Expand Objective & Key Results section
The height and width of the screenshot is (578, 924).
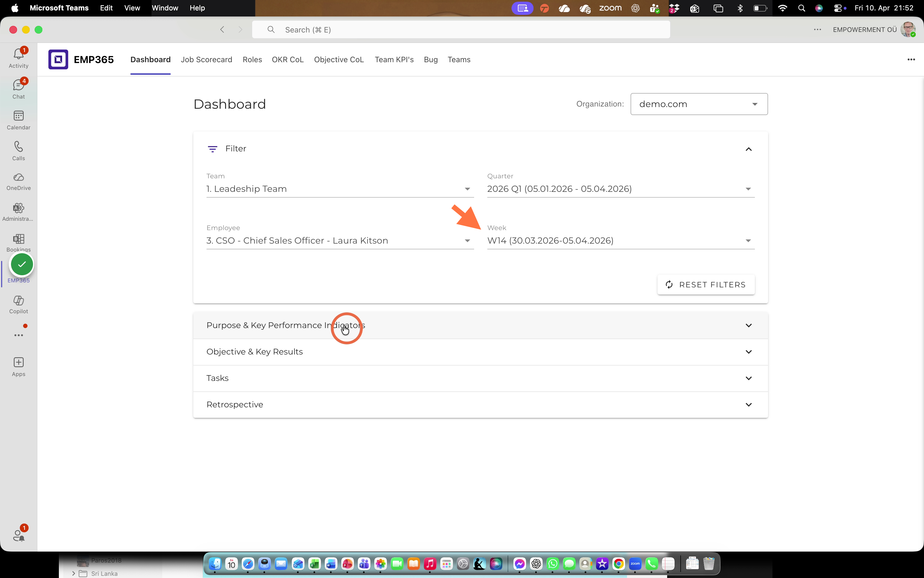click(x=480, y=352)
